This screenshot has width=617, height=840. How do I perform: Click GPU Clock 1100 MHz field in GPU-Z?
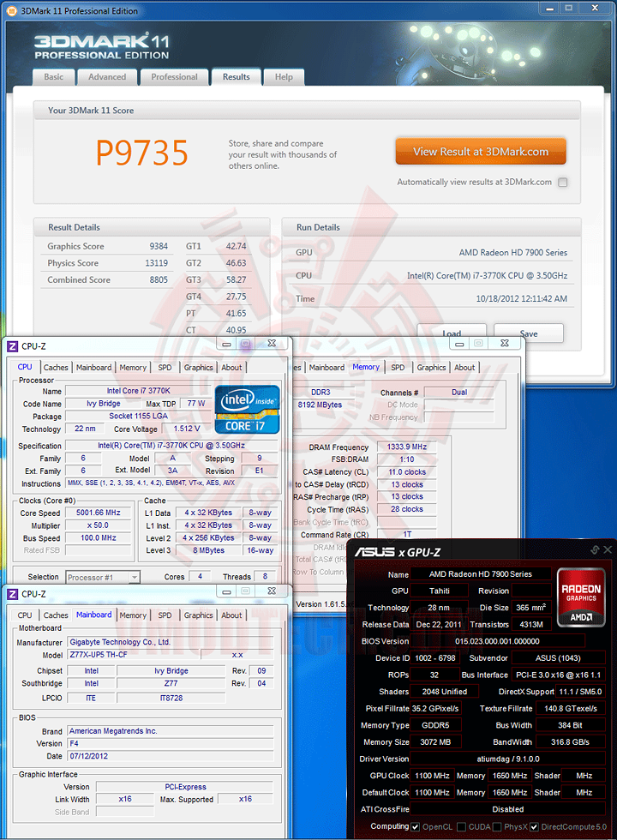click(x=432, y=776)
